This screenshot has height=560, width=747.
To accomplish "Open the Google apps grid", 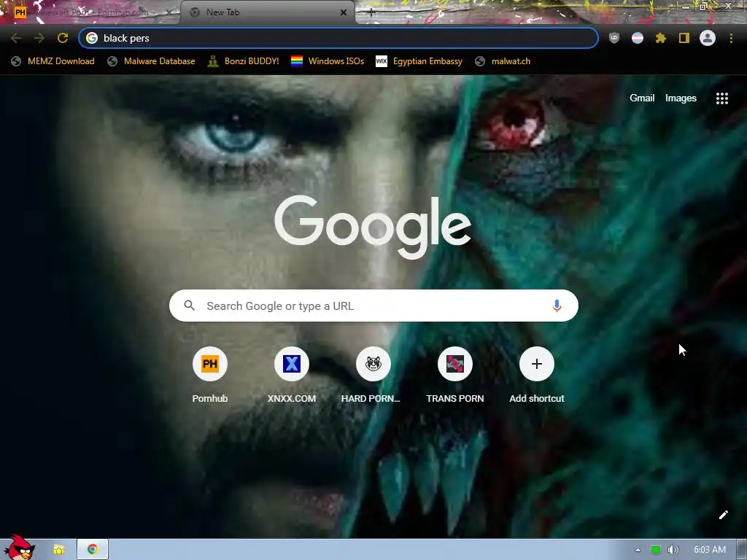I will 721,98.
